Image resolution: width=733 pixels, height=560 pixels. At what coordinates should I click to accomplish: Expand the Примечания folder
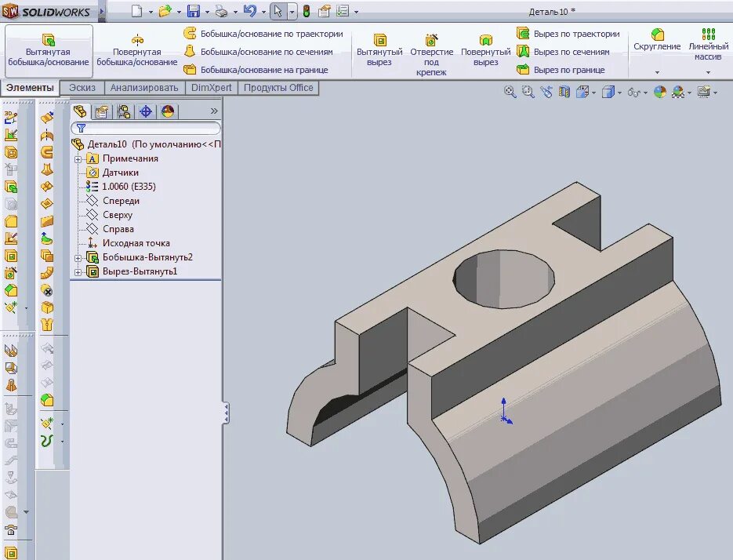(x=78, y=159)
